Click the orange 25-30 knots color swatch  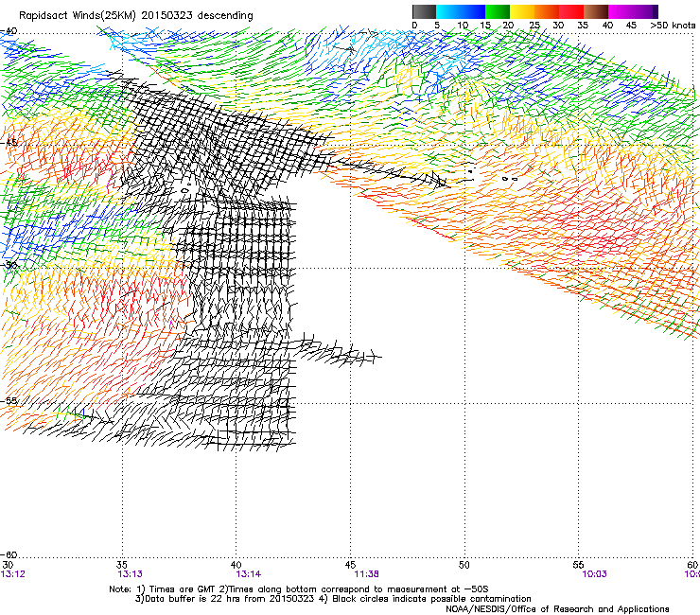(547, 11)
